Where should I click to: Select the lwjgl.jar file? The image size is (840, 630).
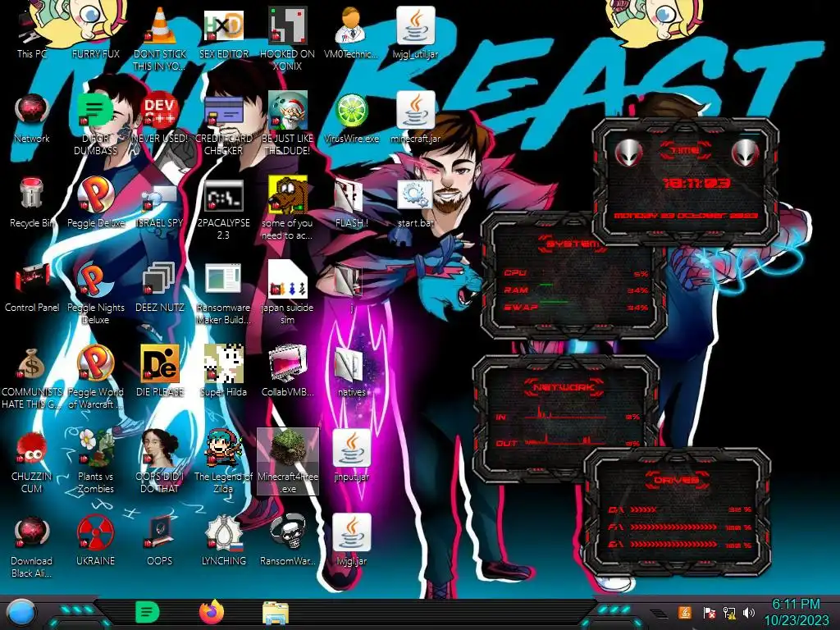point(351,541)
